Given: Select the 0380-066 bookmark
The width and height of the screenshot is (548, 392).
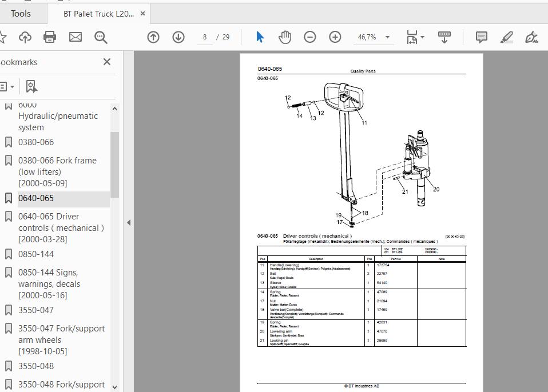Looking at the screenshot, I should [x=36, y=142].
